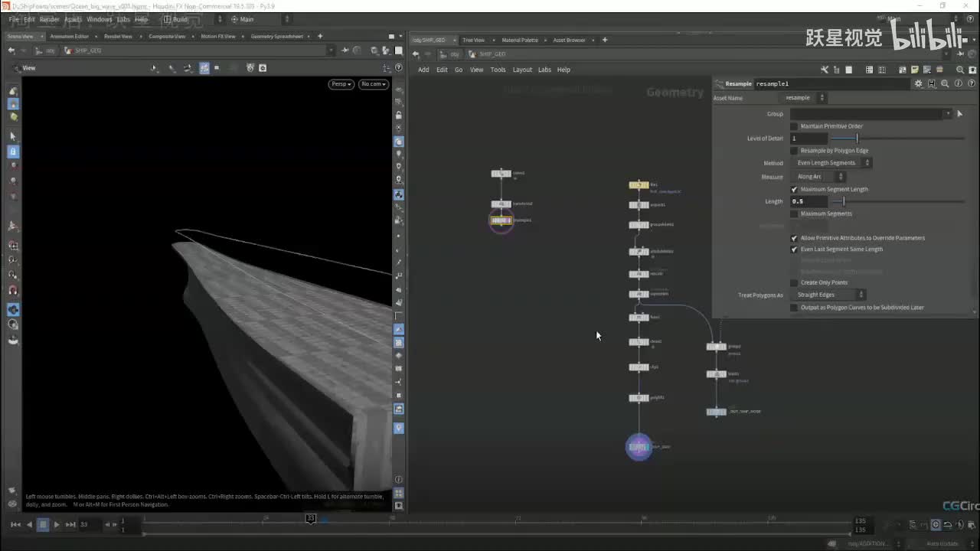Uncheck Maximum Segment Length
This screenshot has width=980, height=551.
click(794, 189)
